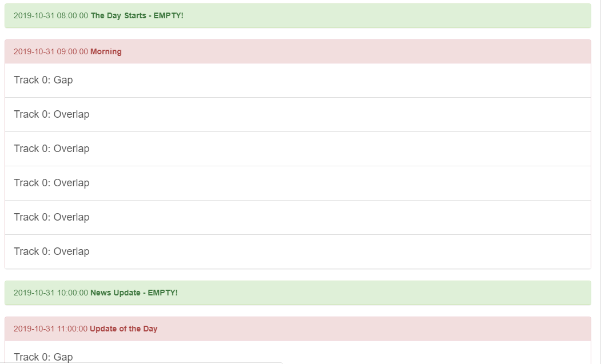This screenshot has width=601, height=364.
Task: Select last 'Track 0: Overlap' row under Morning
Action: [51, 251]
